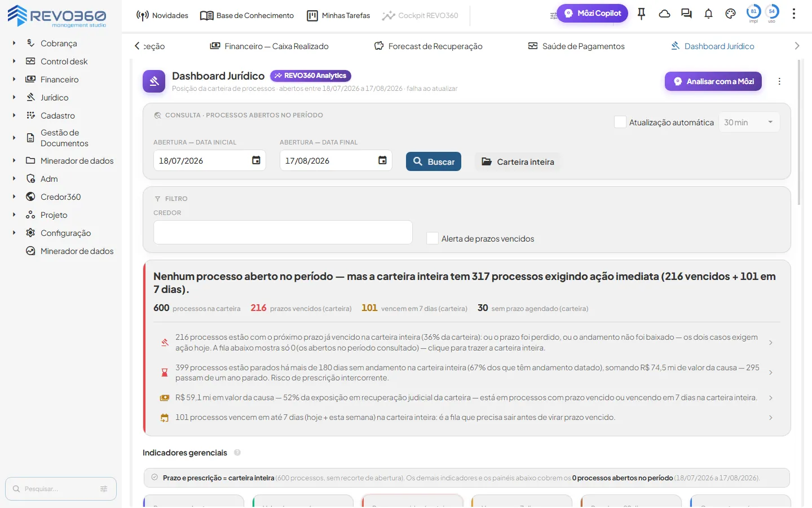The image size is (812, 508).
Task: Click the Carteira inteira button
Action: pyautogui.click(x=518, y=162)
